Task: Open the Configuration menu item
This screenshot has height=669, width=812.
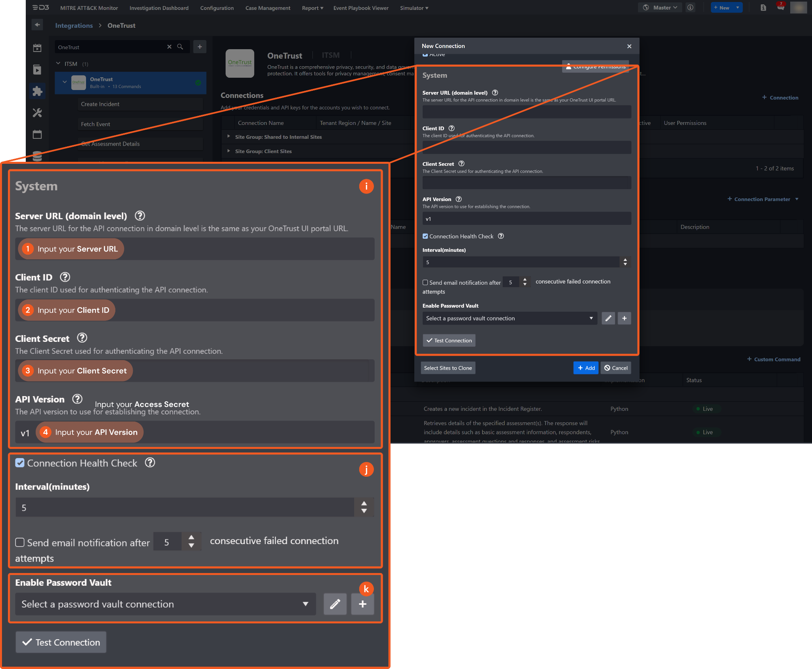Action: click(217, 8)
